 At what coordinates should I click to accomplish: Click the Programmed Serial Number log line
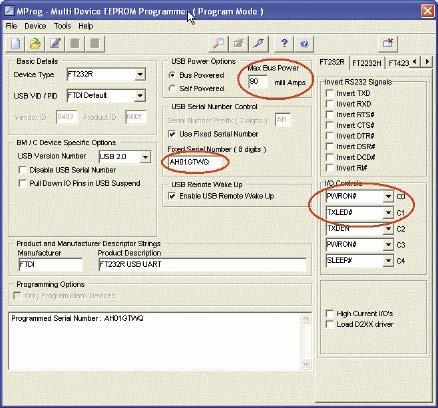77,319
